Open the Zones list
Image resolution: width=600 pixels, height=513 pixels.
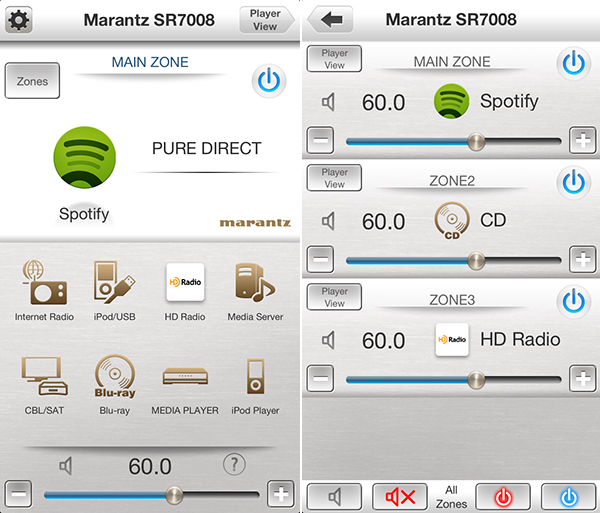tap(32, 81)
